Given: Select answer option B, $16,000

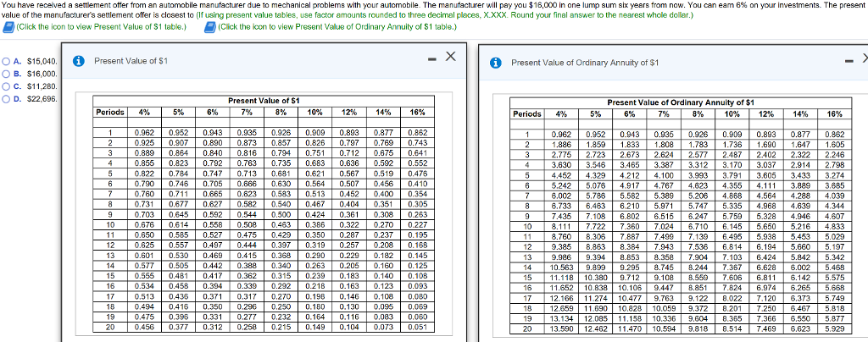Looking at the screenshot, I should pos(7,74).
